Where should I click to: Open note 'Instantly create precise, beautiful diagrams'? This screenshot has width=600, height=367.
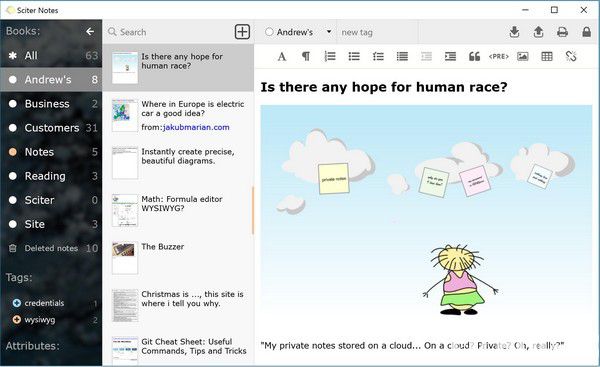178,163
